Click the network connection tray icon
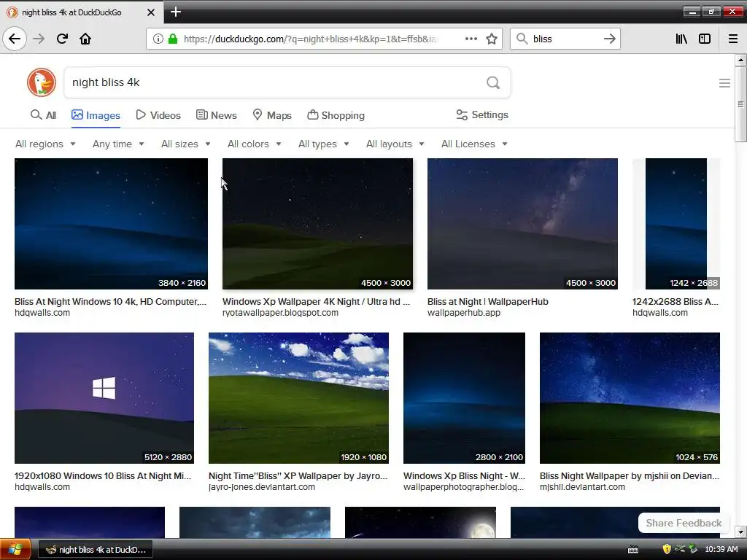 tap(680, 549)
